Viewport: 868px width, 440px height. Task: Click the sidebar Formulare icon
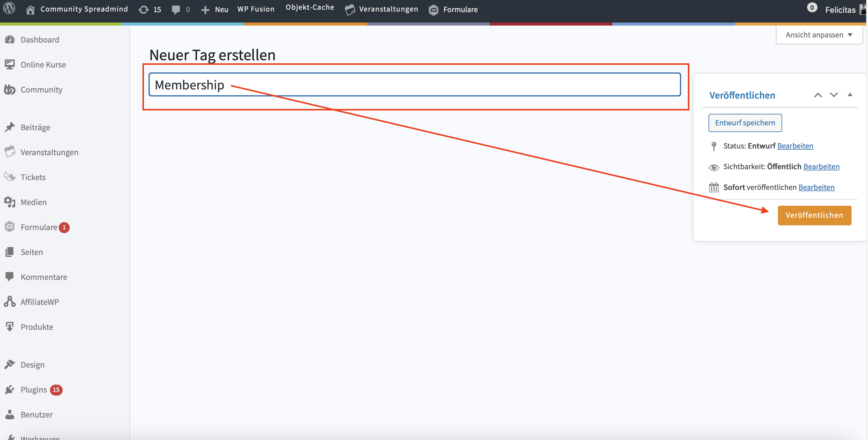pos(10,227)
